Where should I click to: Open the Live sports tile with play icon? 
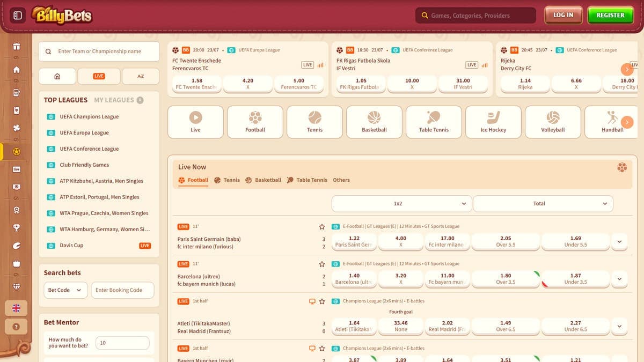195,122
